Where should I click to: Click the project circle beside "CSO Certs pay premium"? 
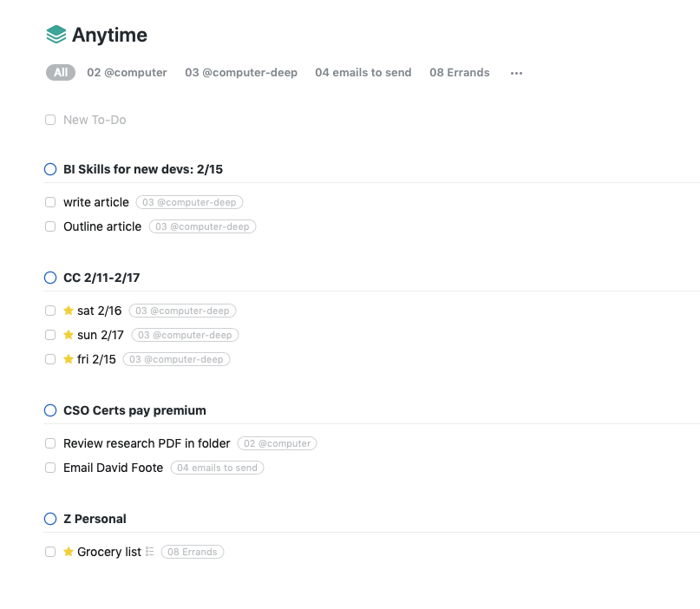click(x=50, y=409)
